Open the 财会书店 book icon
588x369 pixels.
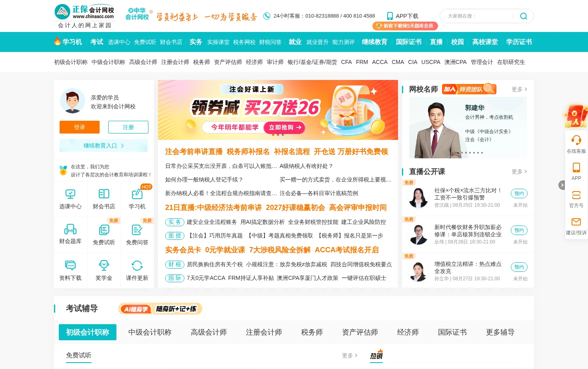[104, 194]
